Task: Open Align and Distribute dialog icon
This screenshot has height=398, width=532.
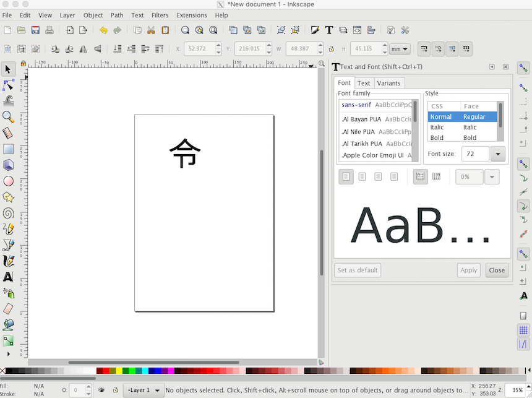Action: pyautogui.click(x=371, y=30)
